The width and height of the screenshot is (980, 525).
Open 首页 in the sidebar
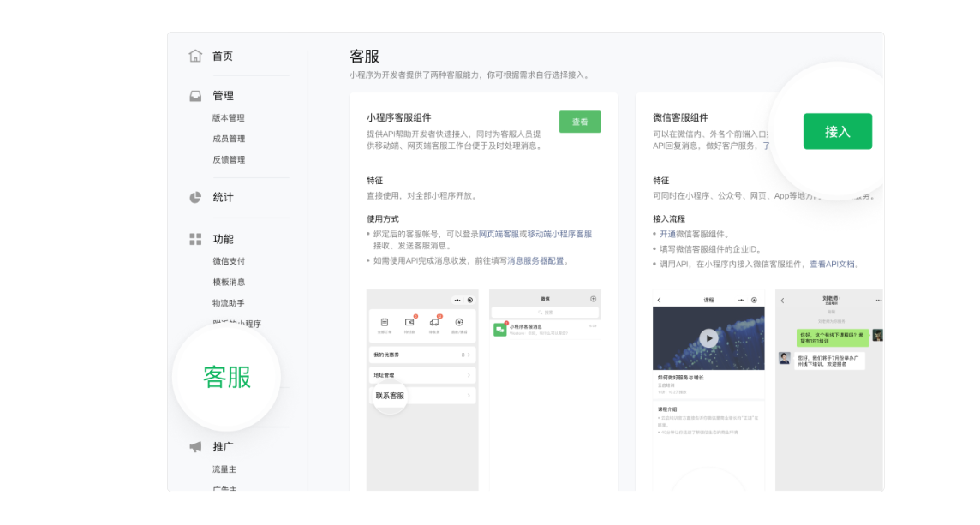coord(223,57)
